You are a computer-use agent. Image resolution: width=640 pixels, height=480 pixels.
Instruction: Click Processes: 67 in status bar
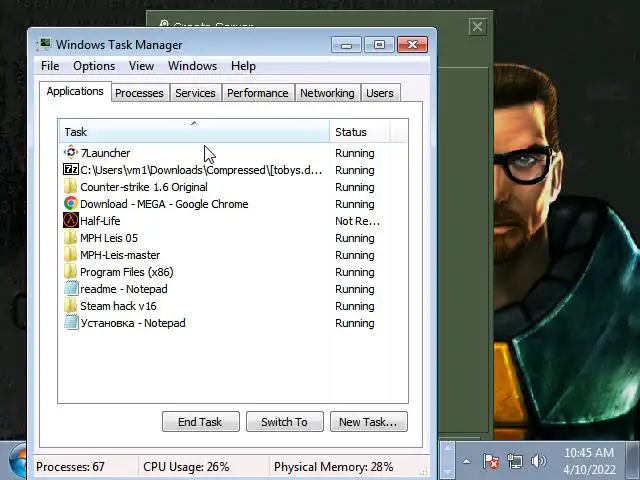click(x=70, y=467)
